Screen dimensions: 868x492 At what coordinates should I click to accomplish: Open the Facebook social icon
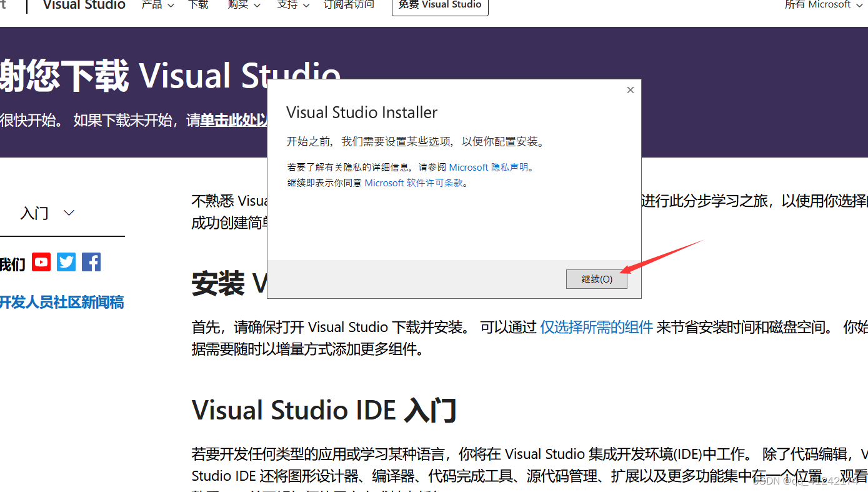click(91, 262)
